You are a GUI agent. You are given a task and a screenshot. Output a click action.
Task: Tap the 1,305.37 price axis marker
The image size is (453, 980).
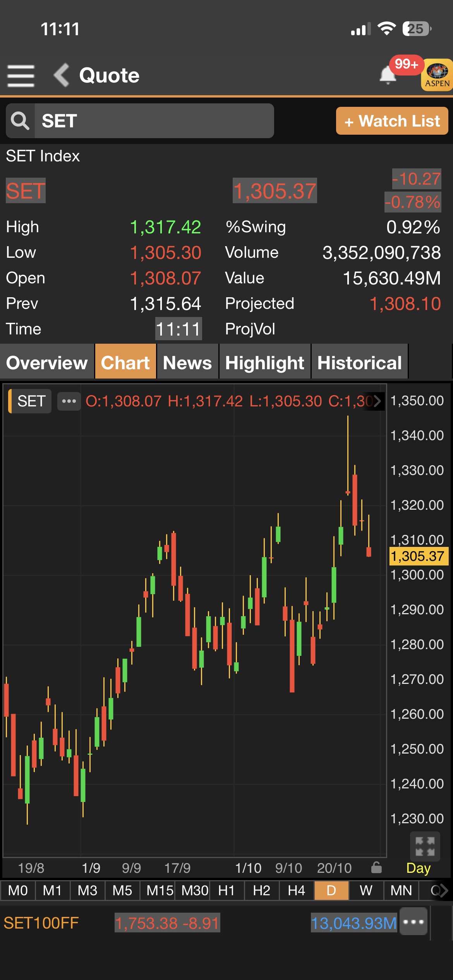click(x=417, y=556)
